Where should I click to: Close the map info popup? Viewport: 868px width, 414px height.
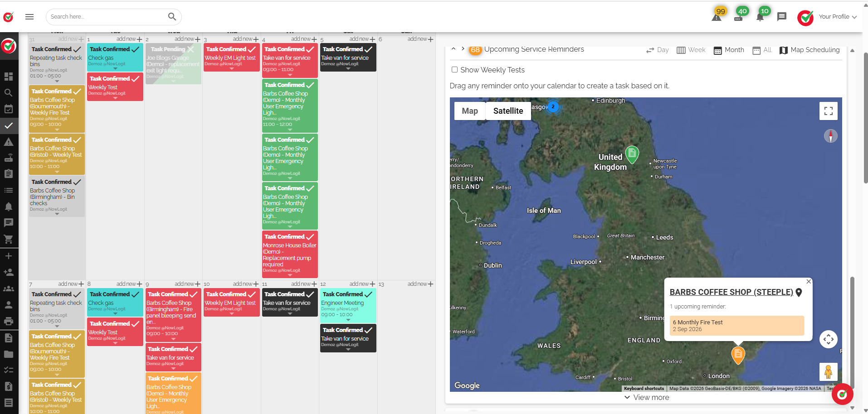coord(809,282)
